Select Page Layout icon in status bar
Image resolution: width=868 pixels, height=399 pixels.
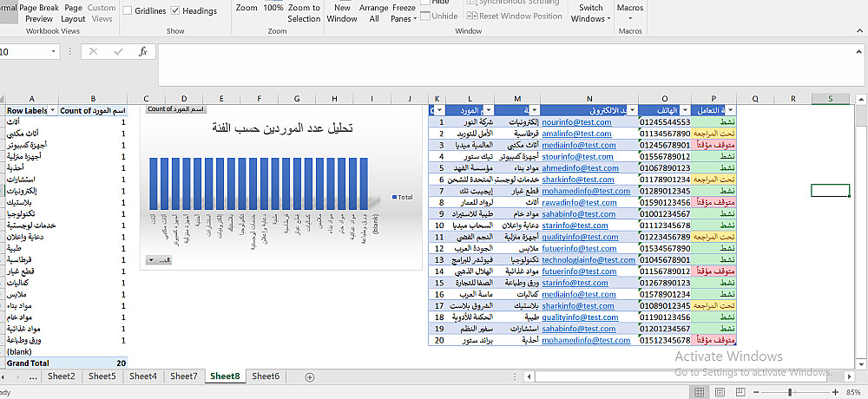pyautogui.click(x=718, y=392)
